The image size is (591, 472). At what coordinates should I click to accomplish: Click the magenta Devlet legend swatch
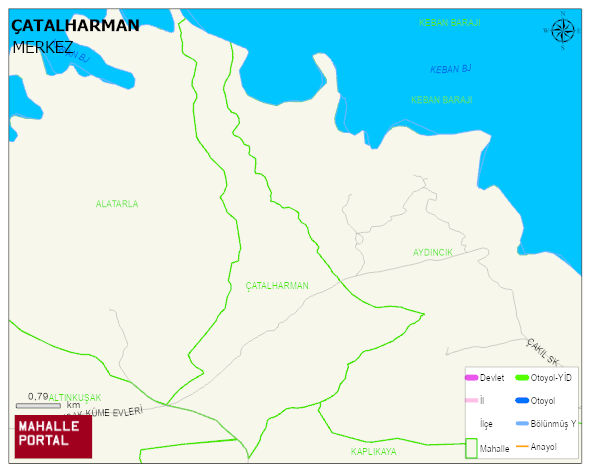coord(471,378)
